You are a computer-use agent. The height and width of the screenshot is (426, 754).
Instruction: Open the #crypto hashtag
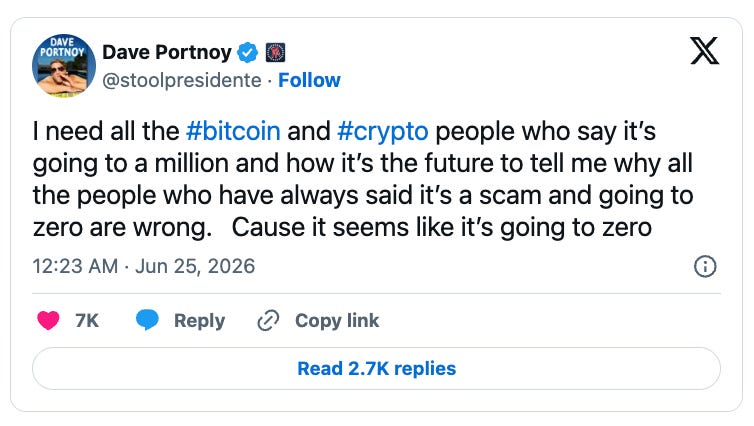pyautogui.click(x=383, y=131)
